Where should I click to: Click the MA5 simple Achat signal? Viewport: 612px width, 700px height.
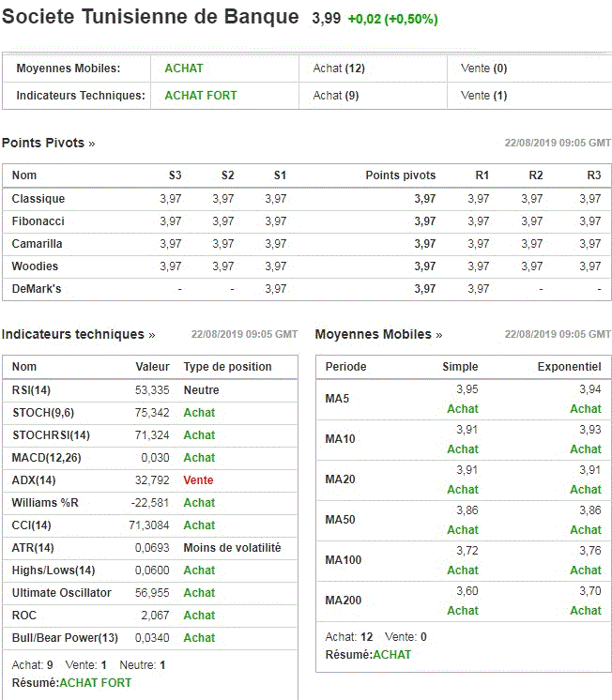coord(463,409)
